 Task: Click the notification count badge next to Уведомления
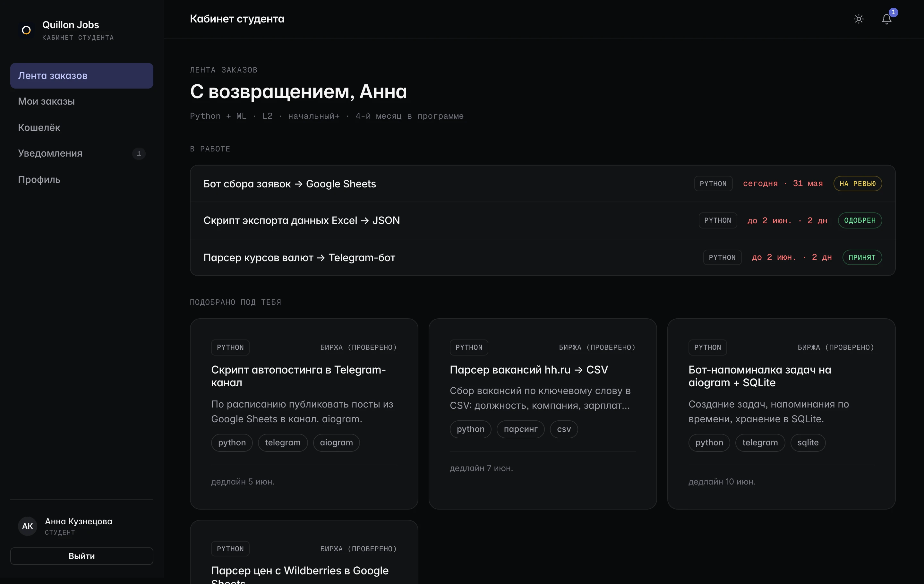[x=139, y=153]
